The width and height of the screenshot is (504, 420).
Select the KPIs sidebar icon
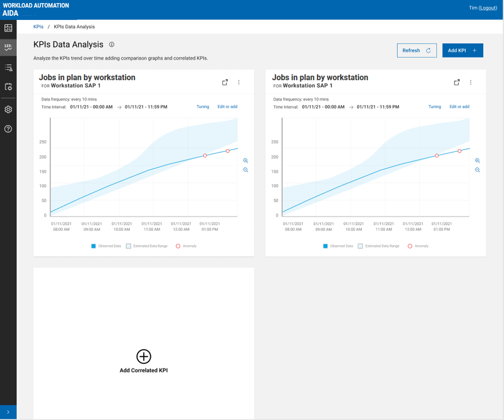point(8,47)
